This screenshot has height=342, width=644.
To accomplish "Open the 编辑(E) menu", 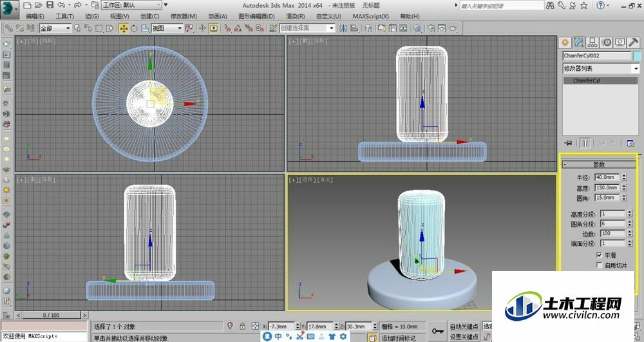I will 35,16.
